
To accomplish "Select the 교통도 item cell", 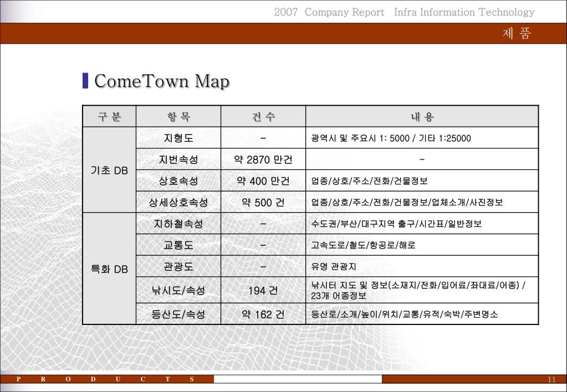I will pyautogui.click(x=178, y=245).
